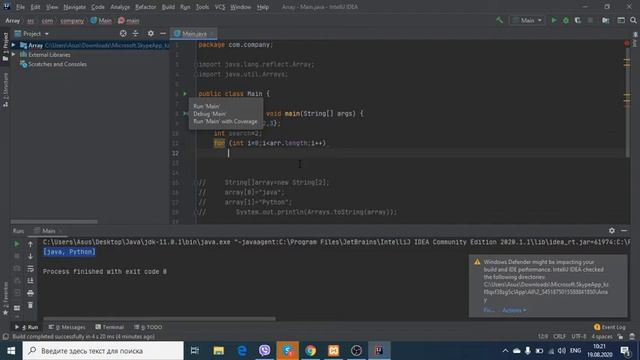Open Viber from the taskbar
This screenshot has width=640, height=360.
[x=264, y=351]
